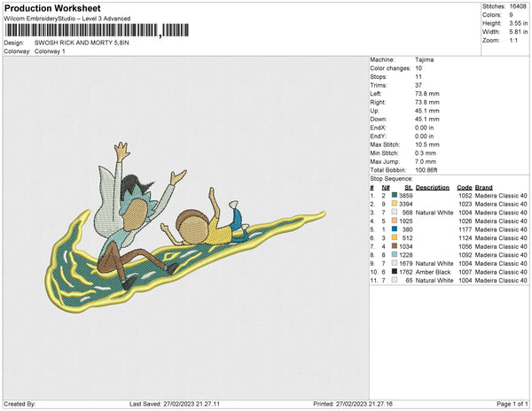Viewport: 532px width, 411px height.
Task: Click the 'Printed: 27/02/2023 21.27.16' footer
Action: [x=353, y=404]
